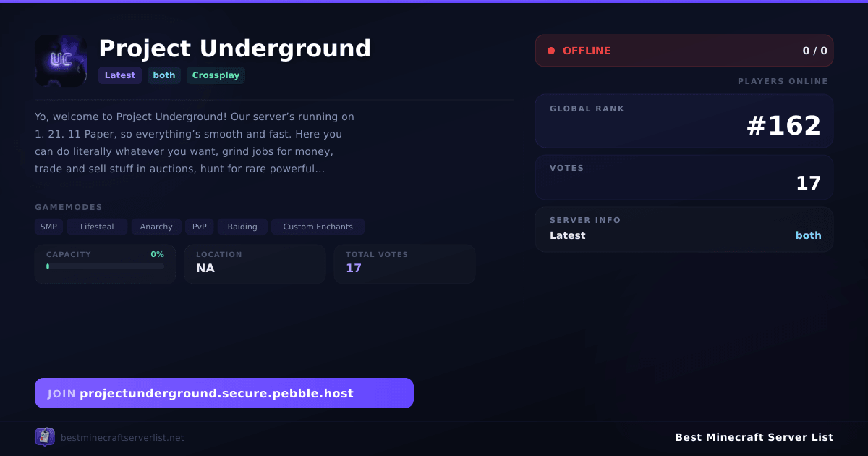Click the Project Underground server logo icon

click(61, 61)
